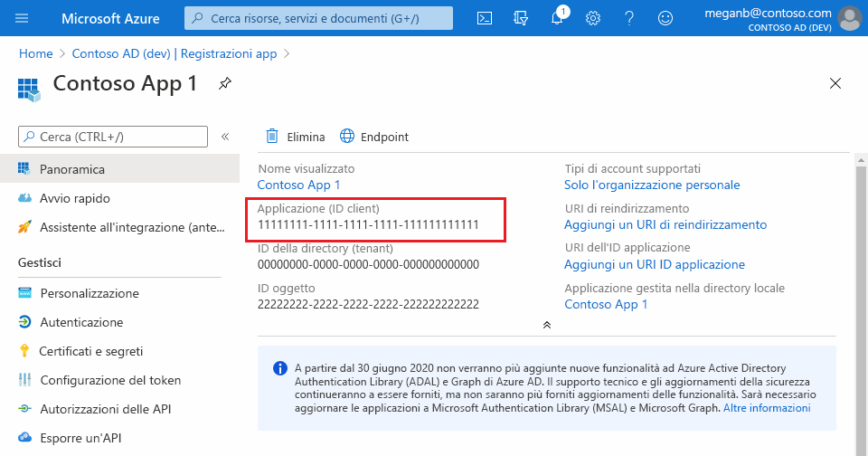
Task: Click the Autenticazione arrow icon
Action: (25, 322)
